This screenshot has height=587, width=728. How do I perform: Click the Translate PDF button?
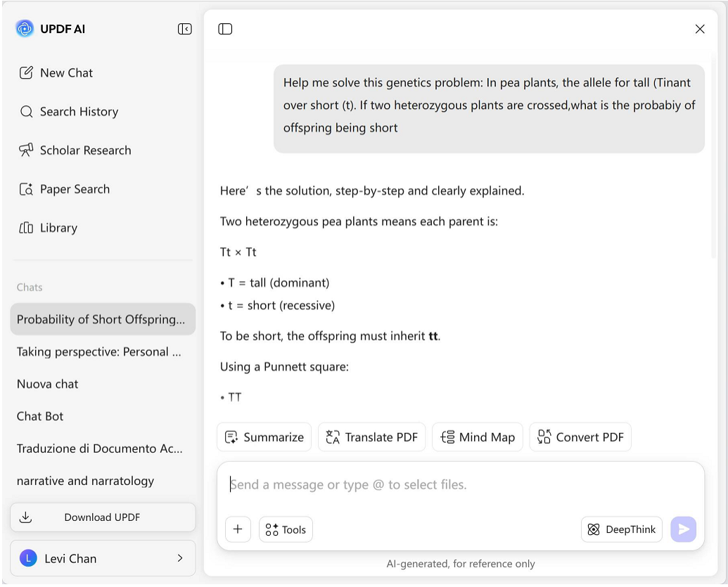click(371, 437)
